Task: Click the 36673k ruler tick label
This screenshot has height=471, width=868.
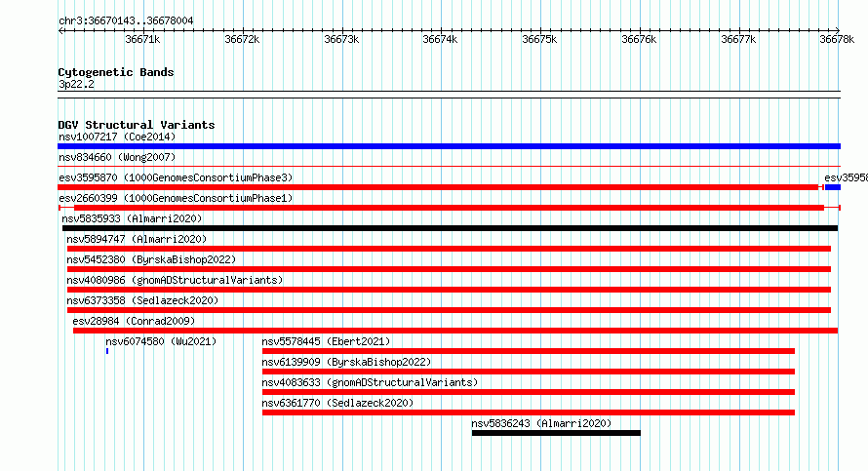Action: (341, 40)
